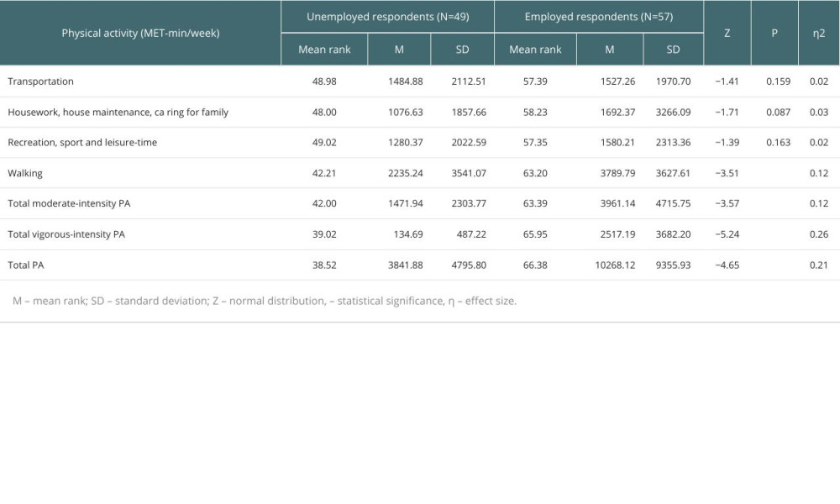Select the 'Walking' row label
This screenshot has width=840, height=504.
pyautogui.click(x=25, y=173)
